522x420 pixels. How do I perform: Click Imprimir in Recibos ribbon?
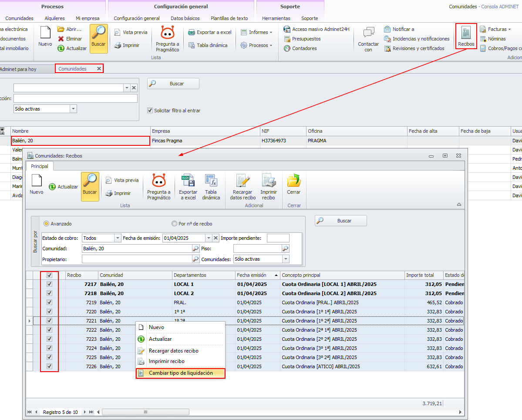pos(118,193)
